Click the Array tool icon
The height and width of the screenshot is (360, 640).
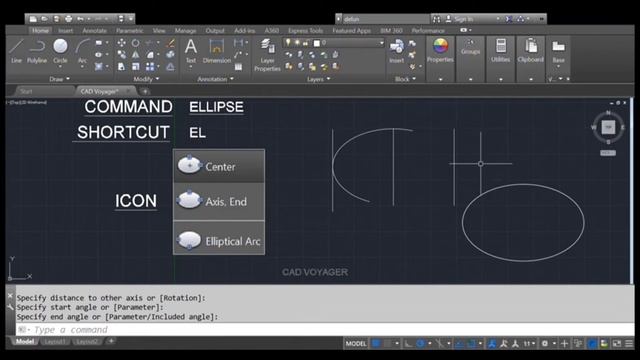(150, 67)
